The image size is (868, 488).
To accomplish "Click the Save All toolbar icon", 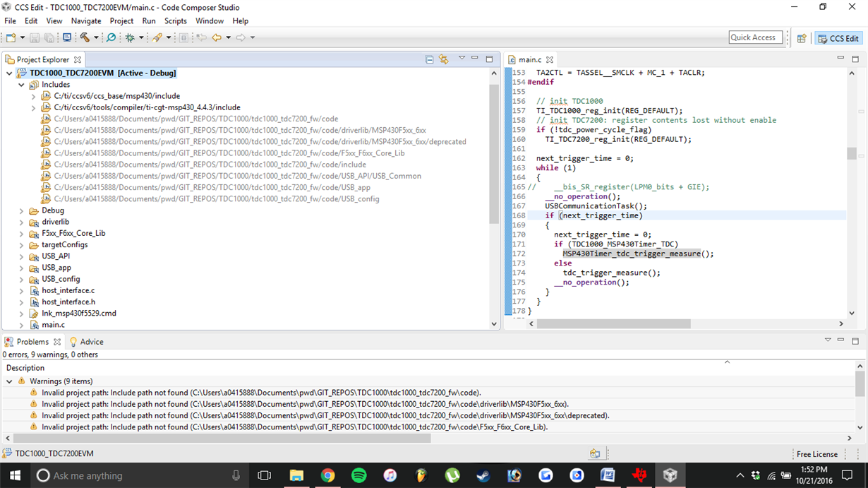I will (49, 37).
